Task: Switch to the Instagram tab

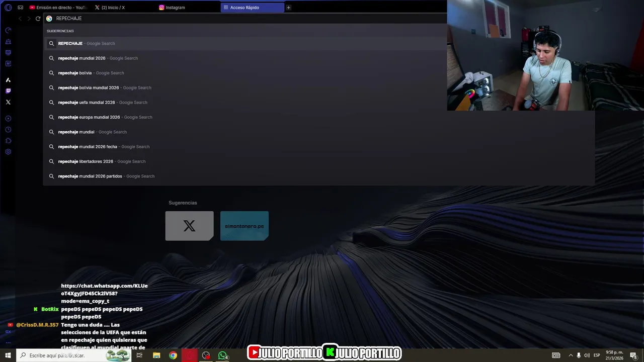Action: coord(187,8)
